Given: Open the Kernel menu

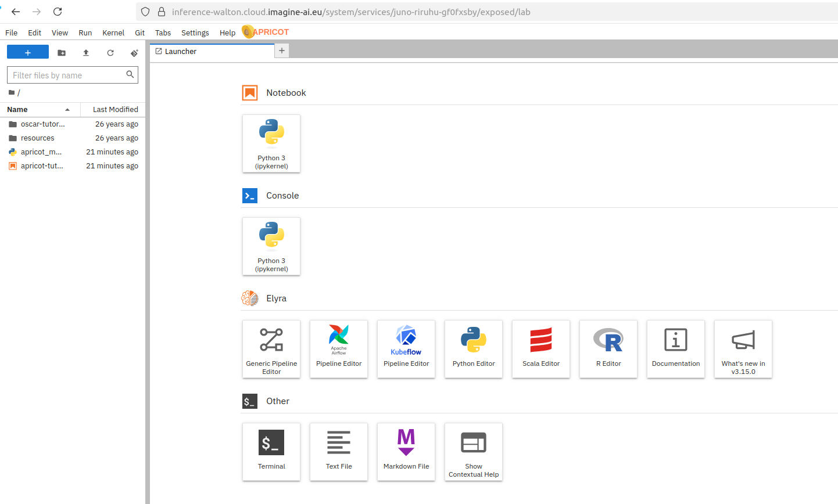Looking at the screenshot, I should 113,33.
